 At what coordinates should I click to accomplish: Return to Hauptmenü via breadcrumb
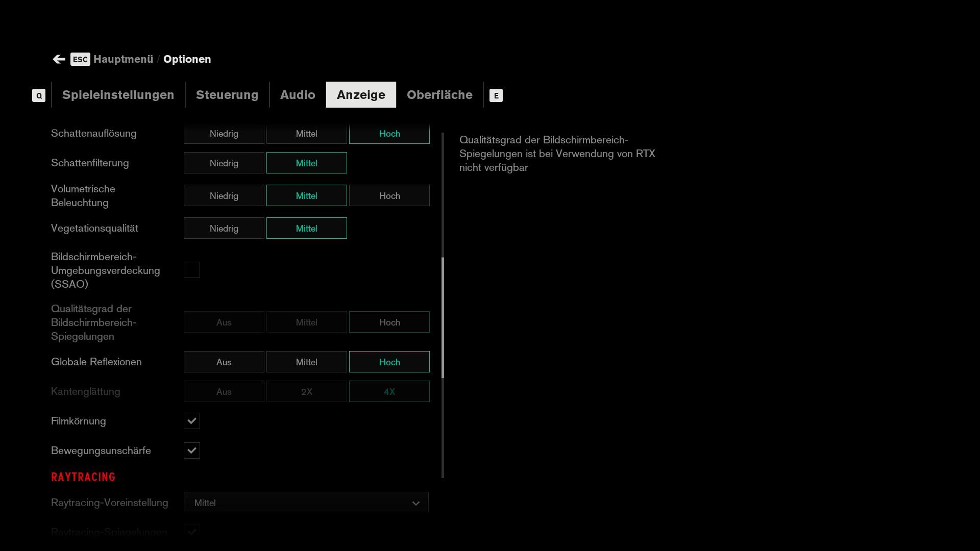coord(123,59)
